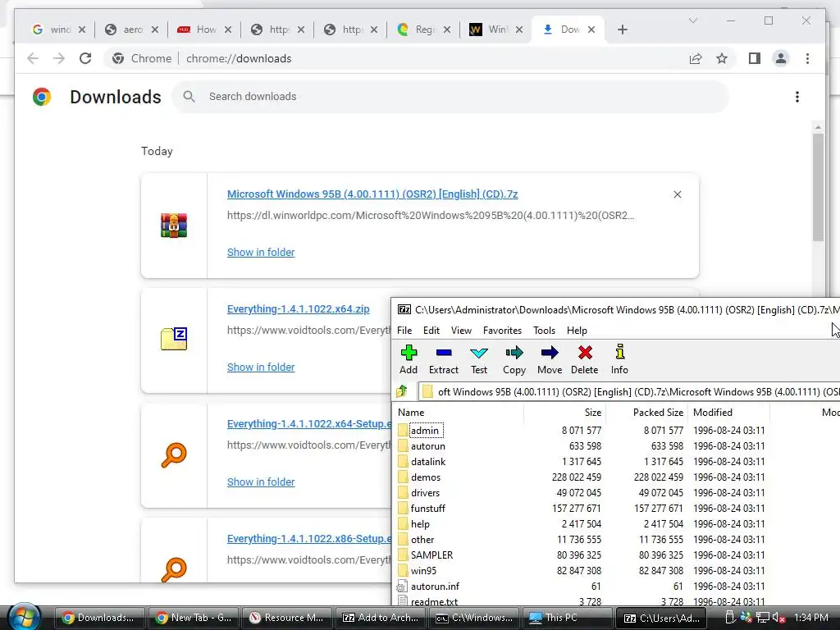Remove Windows 95B download from list
The width and height of the screenshot is (840, 630).
tap(677, 194)
